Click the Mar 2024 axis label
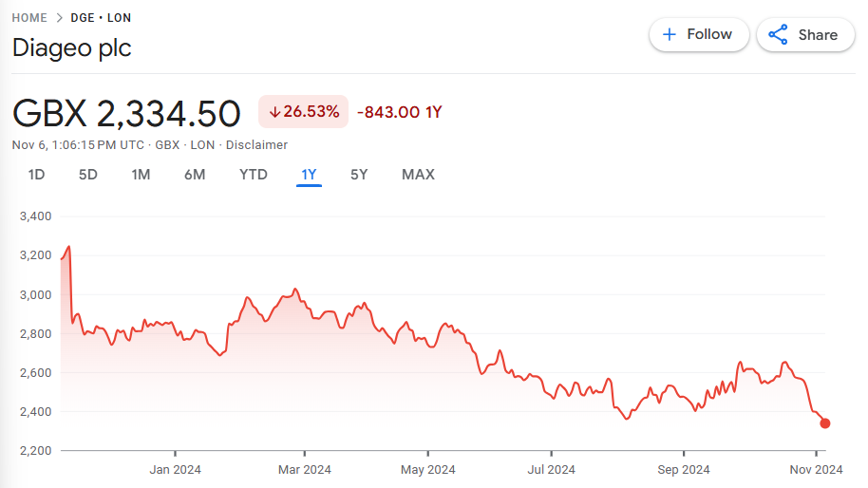This screenshot has width=868, height=488. [x=304, y=469]
